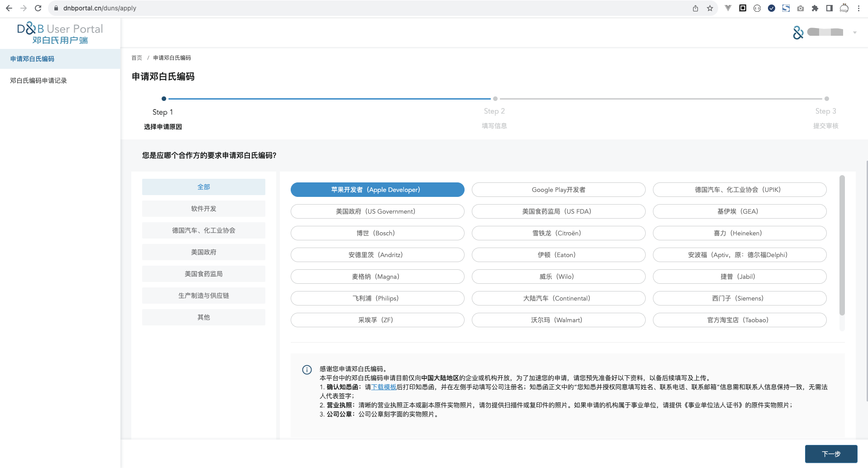
Task: Choose 苹果开发者 (Apple Developer) option
Action: 378,190
